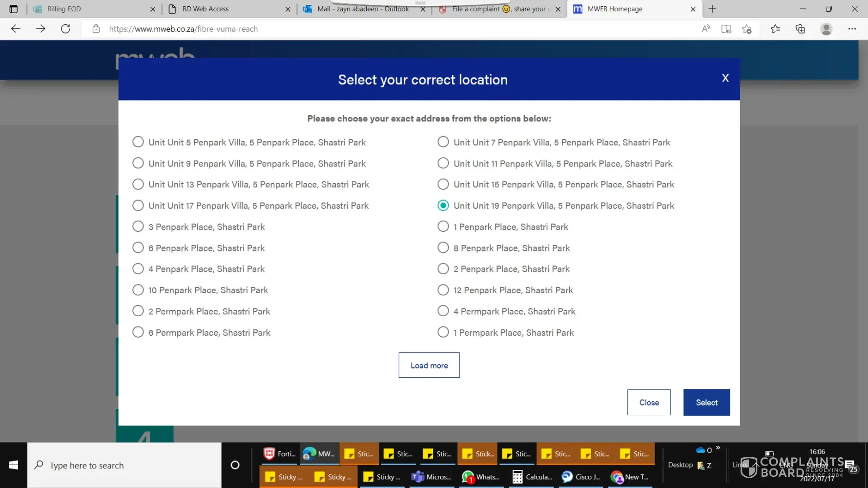Screen dimensions: 868x488
Task: Switch to the Outlook Mail tab
Action: tap(364, 9)
